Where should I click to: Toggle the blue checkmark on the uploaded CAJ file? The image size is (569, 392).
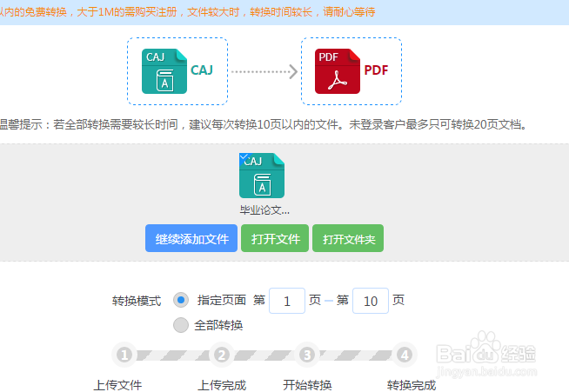tap(244, 157)
